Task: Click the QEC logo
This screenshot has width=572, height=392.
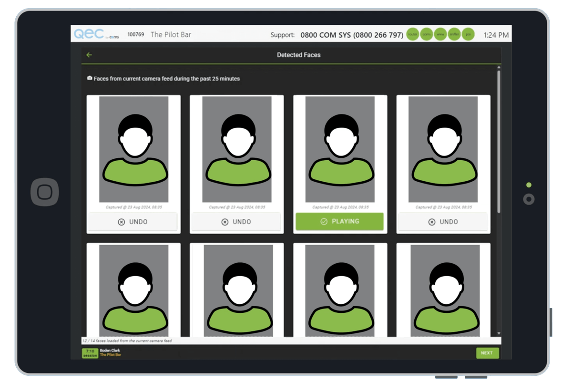Action: tap(88, 33)
